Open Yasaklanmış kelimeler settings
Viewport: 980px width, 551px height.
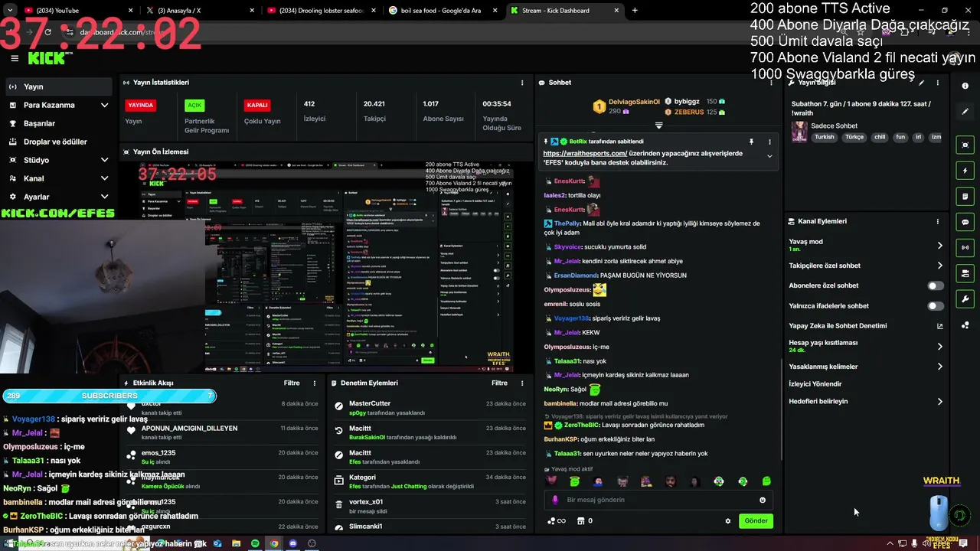865,367
